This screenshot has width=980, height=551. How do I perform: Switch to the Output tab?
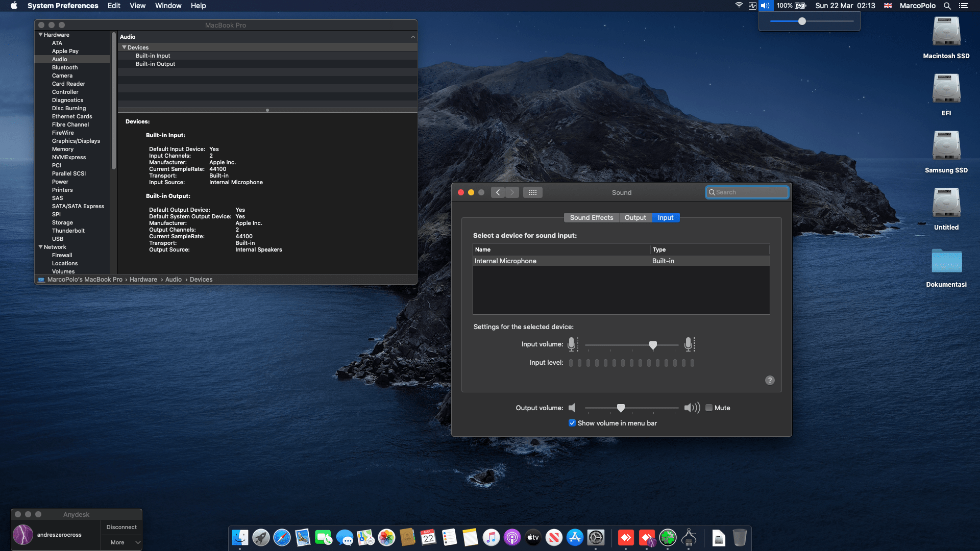635,218
